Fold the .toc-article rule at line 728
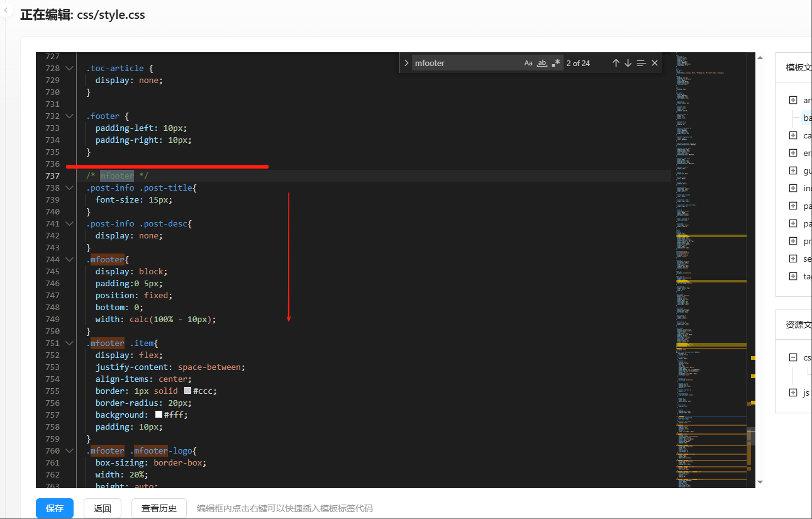 click(70, 68)
